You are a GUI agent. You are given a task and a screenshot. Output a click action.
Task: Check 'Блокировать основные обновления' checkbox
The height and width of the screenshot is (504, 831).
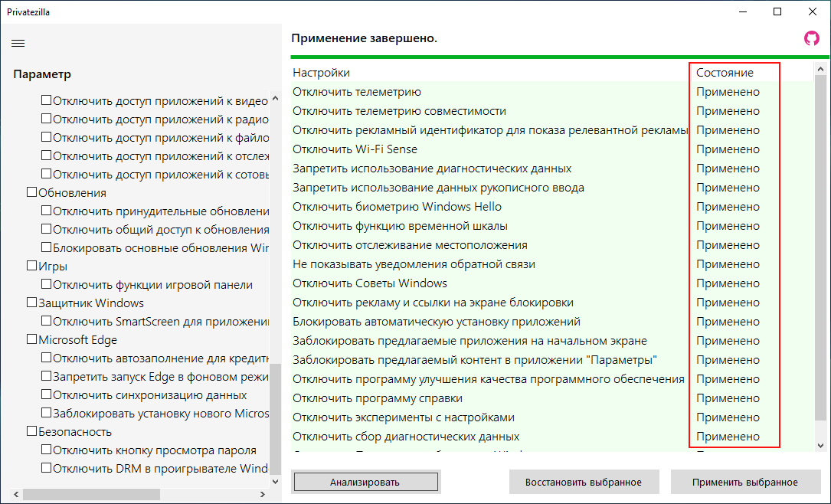(47, 247)
